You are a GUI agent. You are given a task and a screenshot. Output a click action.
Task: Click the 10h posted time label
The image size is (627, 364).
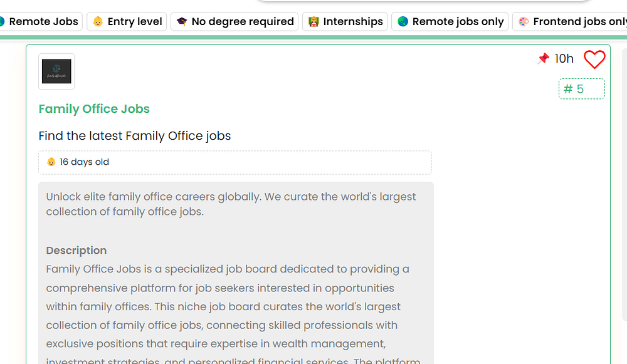564,59
